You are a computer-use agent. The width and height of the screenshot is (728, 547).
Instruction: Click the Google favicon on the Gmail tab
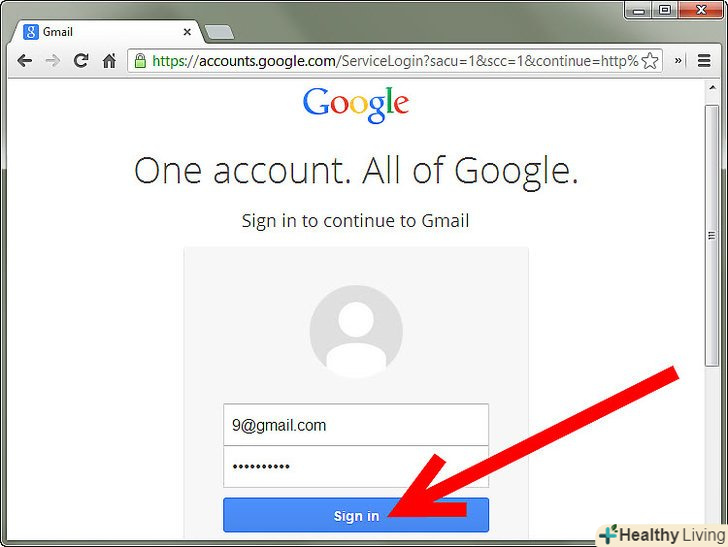click(x=31, y=32)
